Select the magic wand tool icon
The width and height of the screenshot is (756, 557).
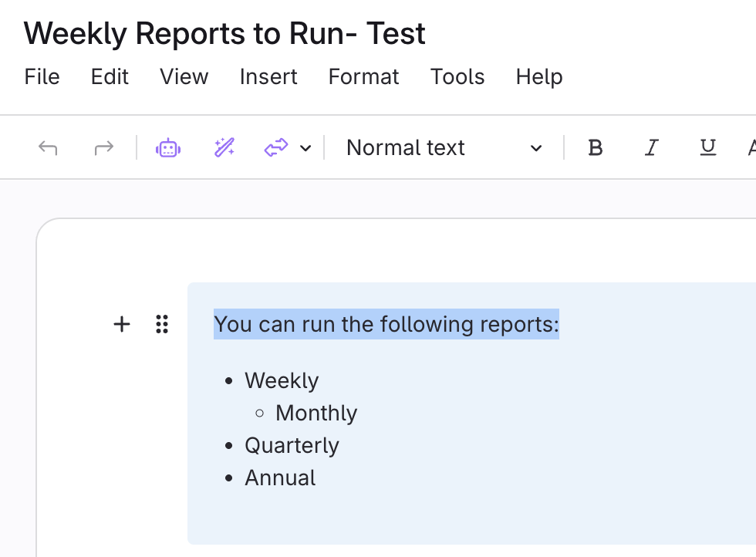(224, 147)
